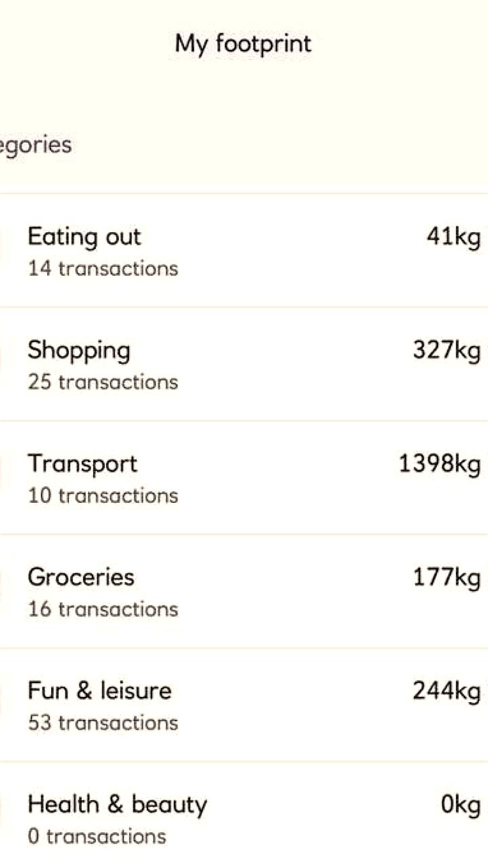Tap the My footprint page title

click(243, 44)
